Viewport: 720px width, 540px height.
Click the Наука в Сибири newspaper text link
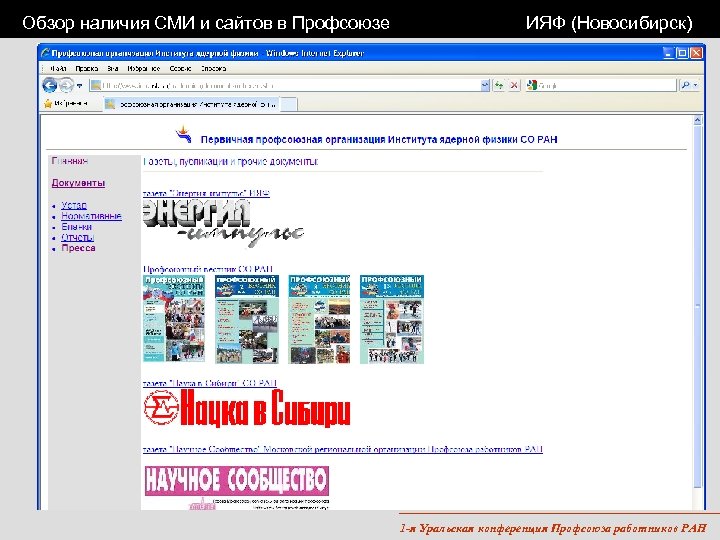pyautogui.click(x=210, y=383)
